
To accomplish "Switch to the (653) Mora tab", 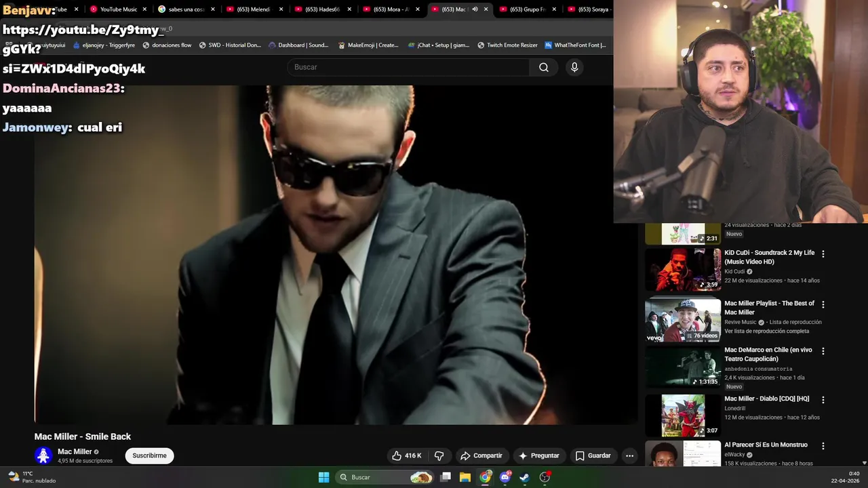I will click(x=391, y=9).
